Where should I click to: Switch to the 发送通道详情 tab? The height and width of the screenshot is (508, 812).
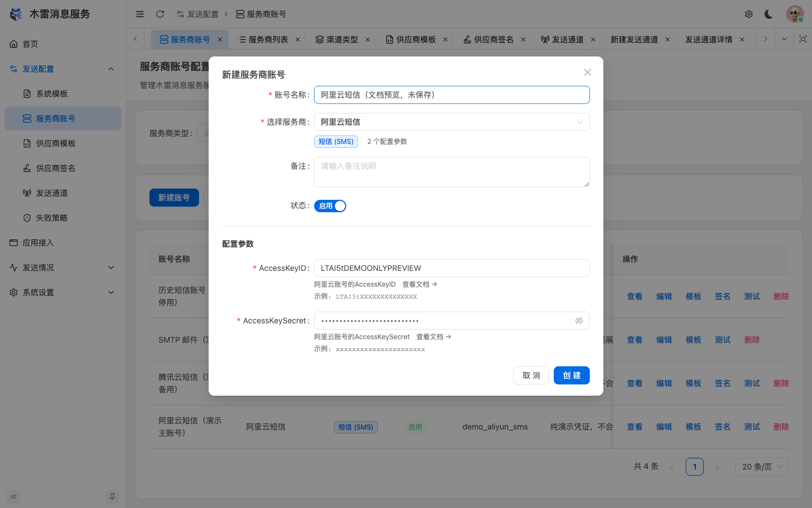(x=709, y=40)
